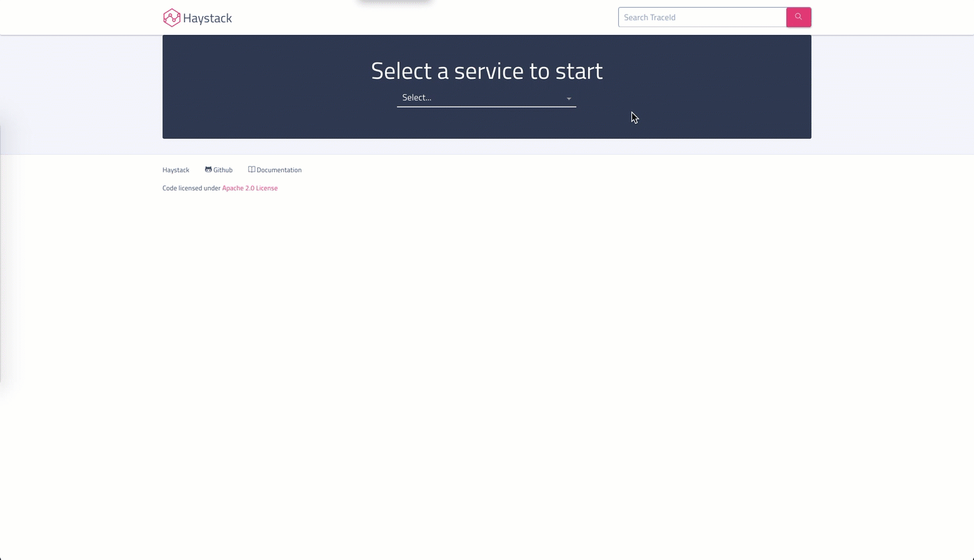This screenshot has width=974, height=560.
Task: Click the "Select a service to start" heading
Action: [x=487, y=70]
